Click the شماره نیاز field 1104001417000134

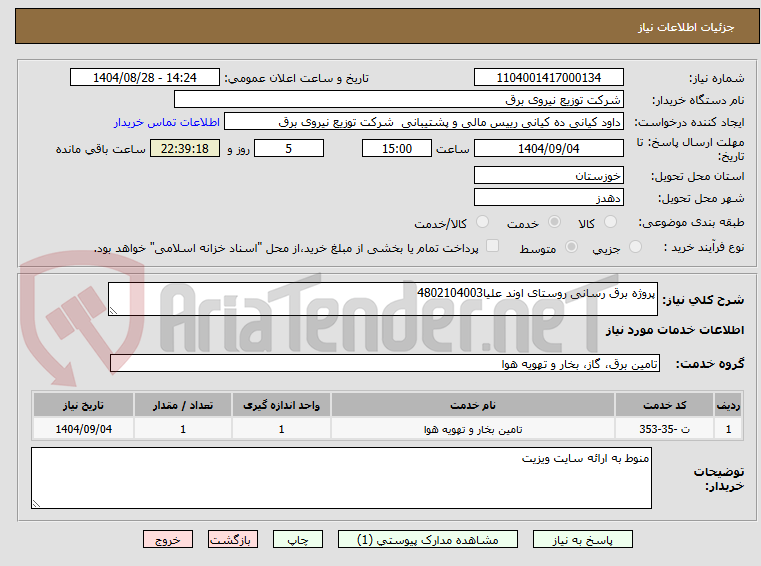click(x=548, y=77)
